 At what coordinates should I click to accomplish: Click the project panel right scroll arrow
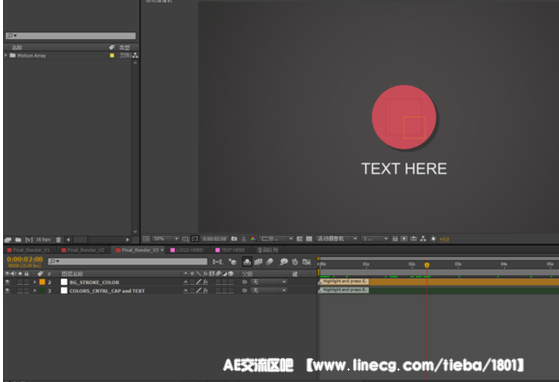click(127, 240)
